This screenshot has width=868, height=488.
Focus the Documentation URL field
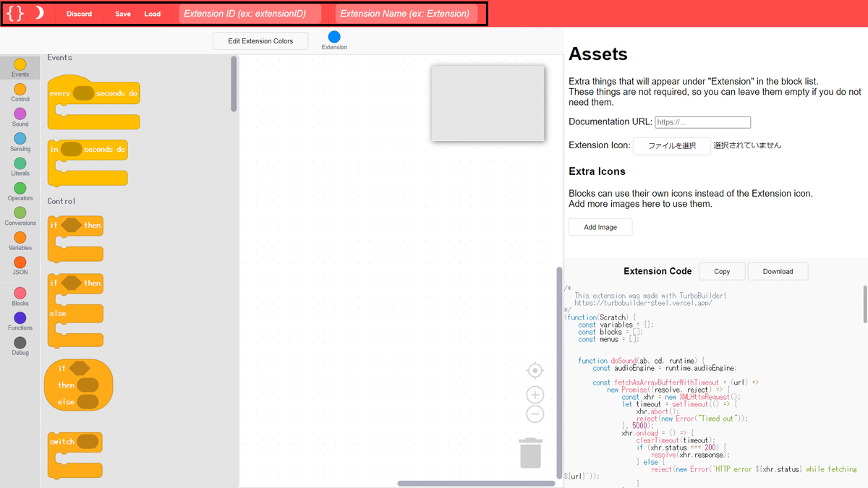pyautogui.click(x=702, y=122)
